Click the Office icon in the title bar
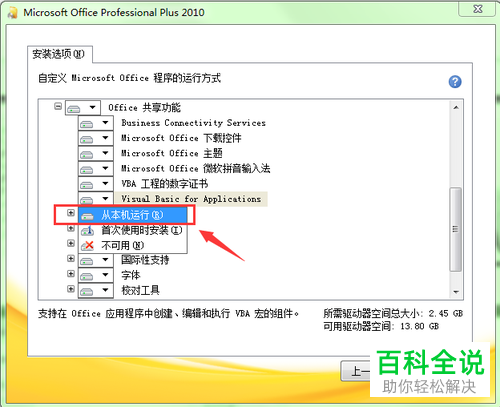500x407 pixels. pos(13,12)
